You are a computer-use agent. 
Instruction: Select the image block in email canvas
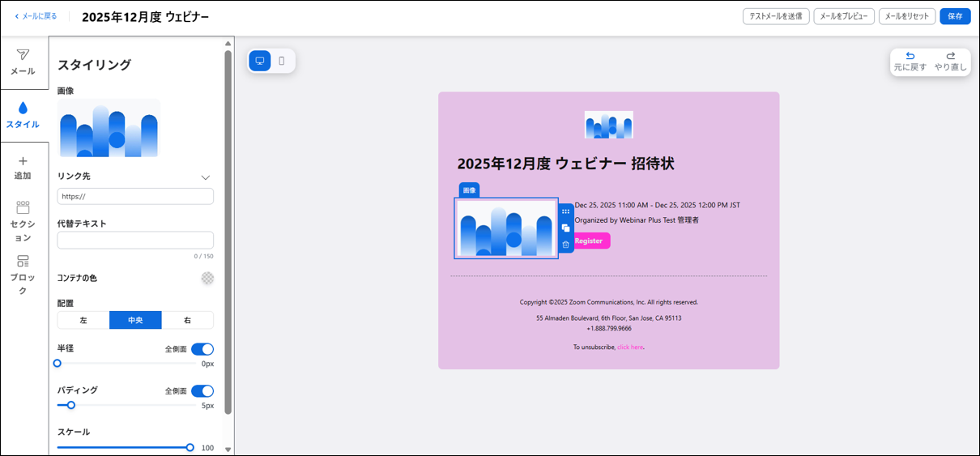coord(506,228)
